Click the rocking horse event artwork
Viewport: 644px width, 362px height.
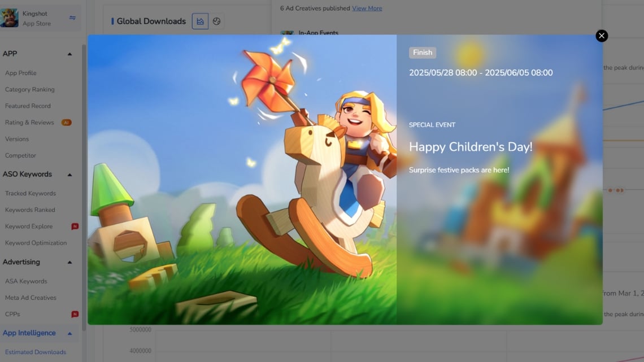click(x=242, y=180)
